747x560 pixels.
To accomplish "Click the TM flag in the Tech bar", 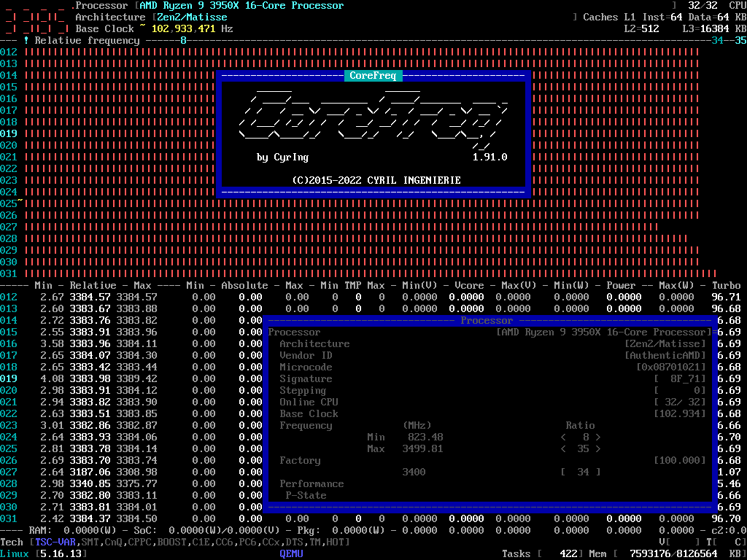I will (315, 542).
